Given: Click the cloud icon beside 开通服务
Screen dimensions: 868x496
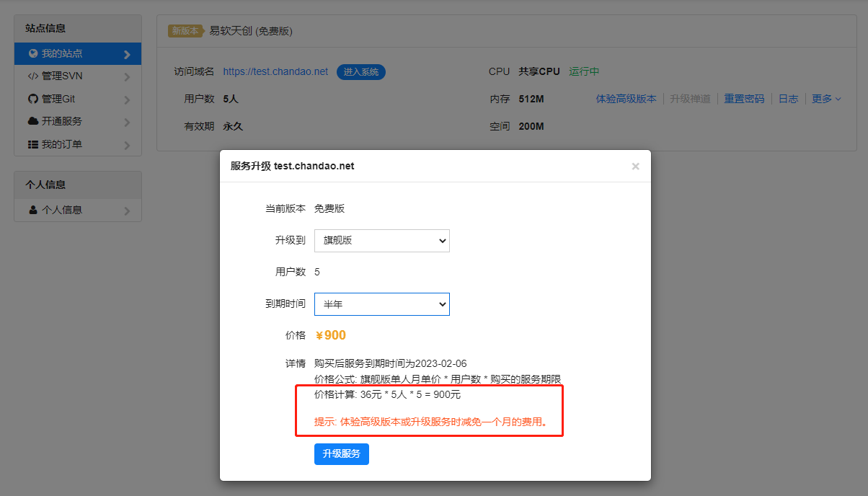Looking at the screenshot, I should coord(33,121).
